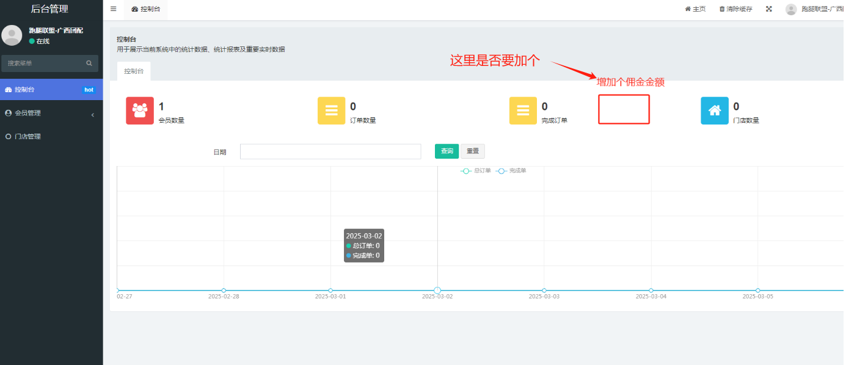The height and width of the screenshot is (365, 868).
Task: Open 门店管理 in the sidebar menu
Action: [x=51, y=137]
